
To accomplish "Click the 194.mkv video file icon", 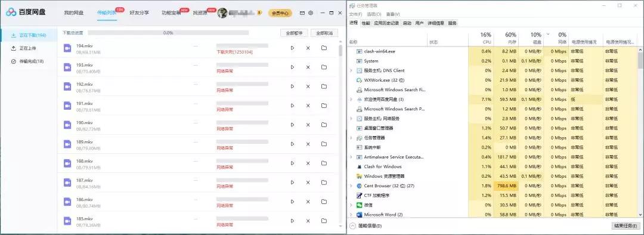I will 67,48.
